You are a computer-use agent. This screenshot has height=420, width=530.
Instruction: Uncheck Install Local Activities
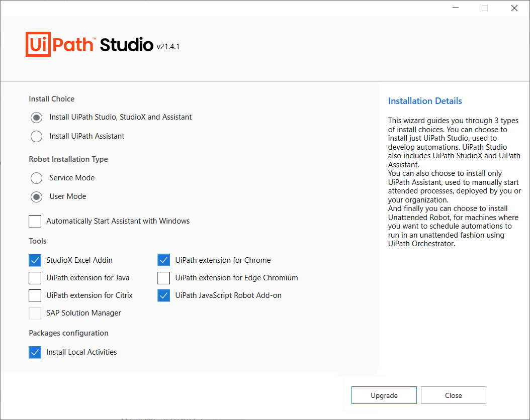(x=35, y=352)
